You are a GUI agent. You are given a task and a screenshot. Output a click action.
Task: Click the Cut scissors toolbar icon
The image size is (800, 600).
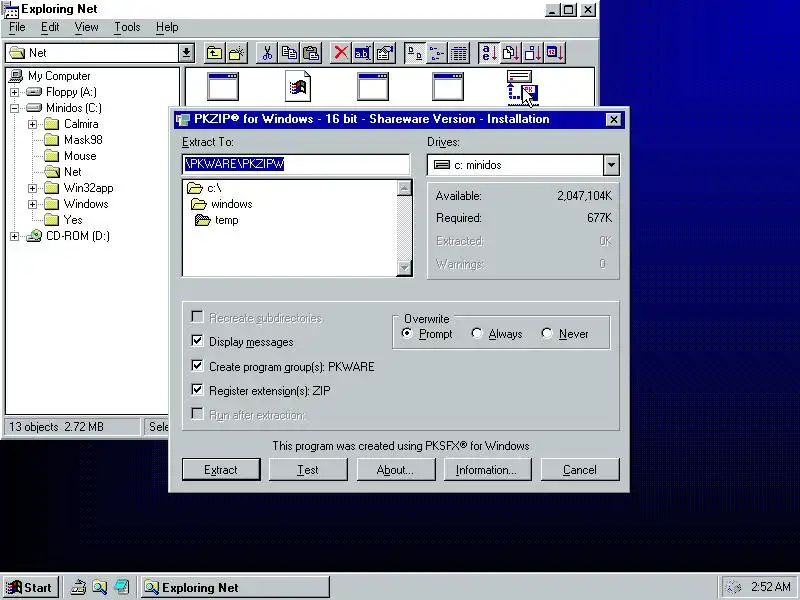(267, 53)
